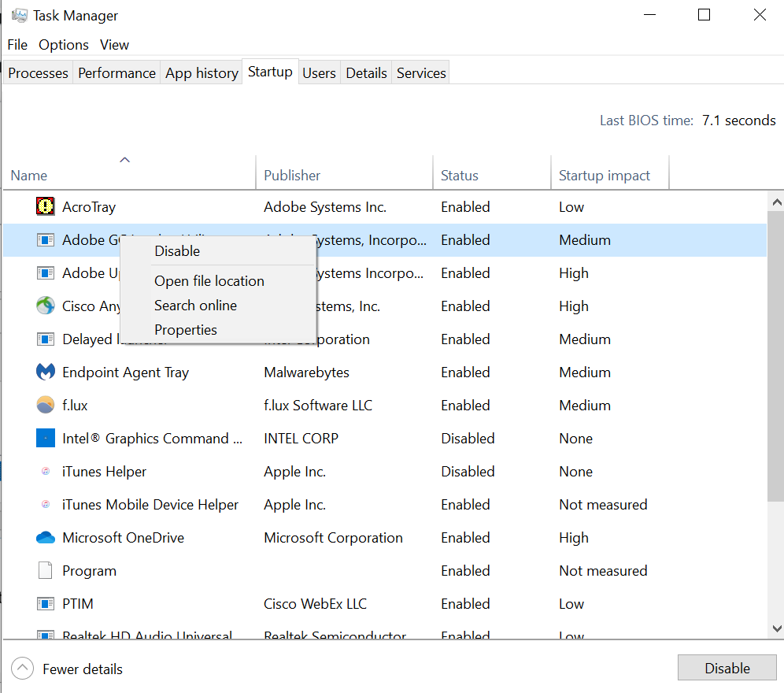Switch to the Performance tab
The image size is (784, 693).
click(x=116, y=73)
